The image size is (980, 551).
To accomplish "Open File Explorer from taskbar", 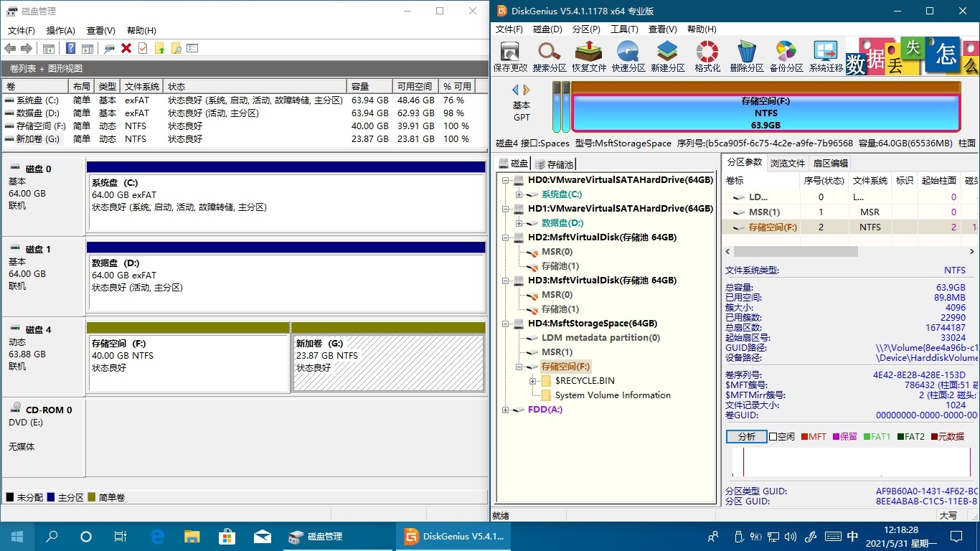I will [192, 536].
